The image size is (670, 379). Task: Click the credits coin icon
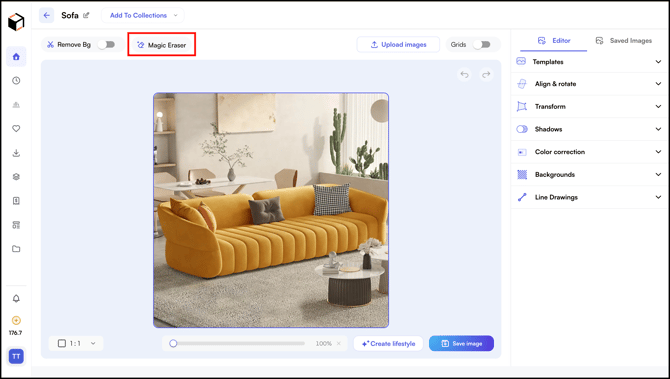click(x=16, y=320)
